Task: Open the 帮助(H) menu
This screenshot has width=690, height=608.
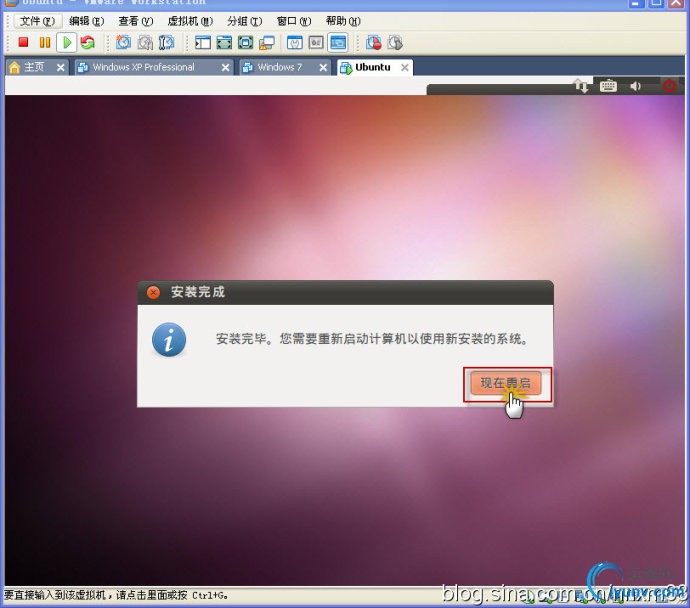Action: [x=343, y=21]
